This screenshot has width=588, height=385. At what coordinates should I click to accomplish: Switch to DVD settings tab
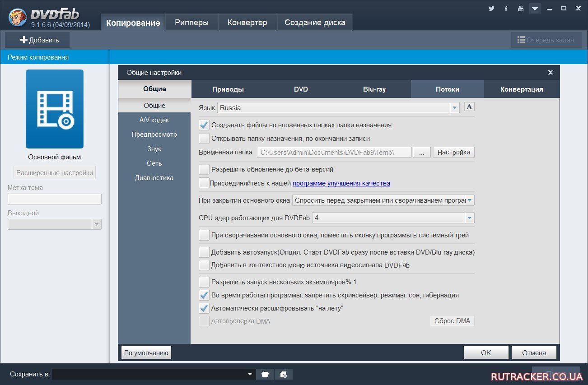(x=301, y=89)
